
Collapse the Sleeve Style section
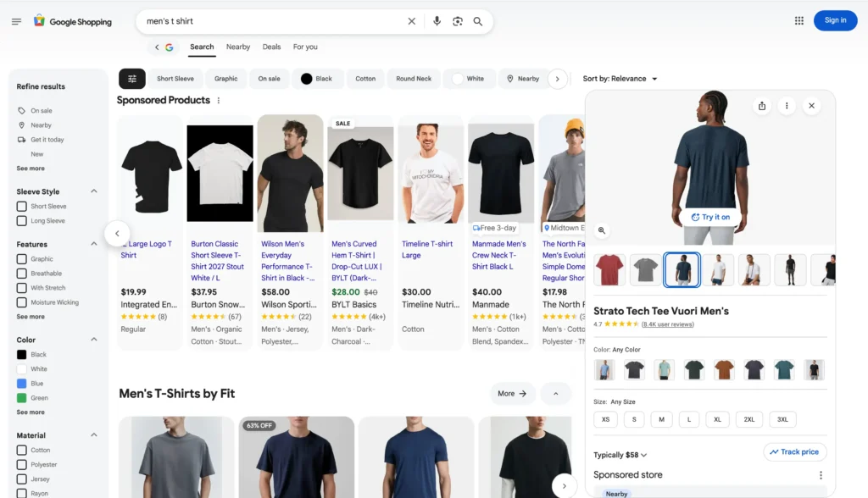[93, 191]
